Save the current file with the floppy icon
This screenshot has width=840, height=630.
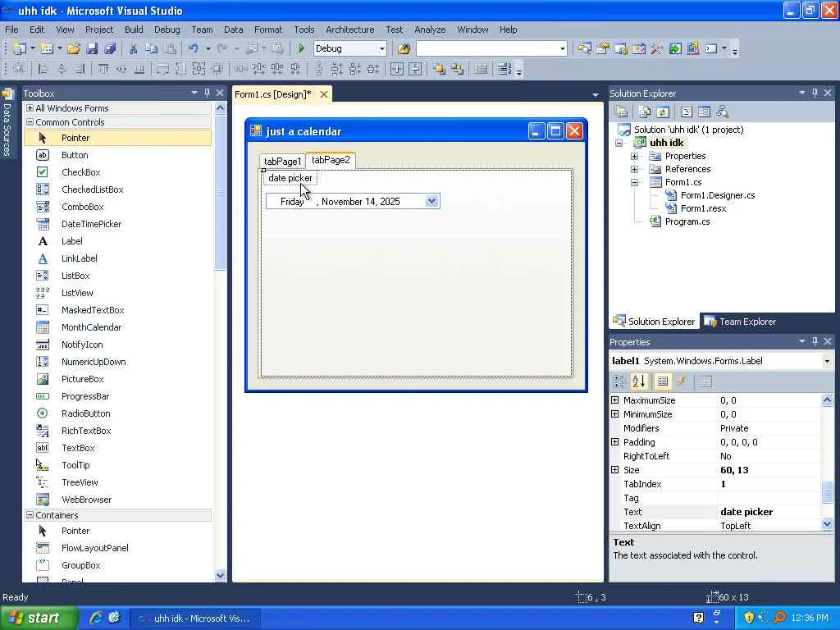click(92, 48)
